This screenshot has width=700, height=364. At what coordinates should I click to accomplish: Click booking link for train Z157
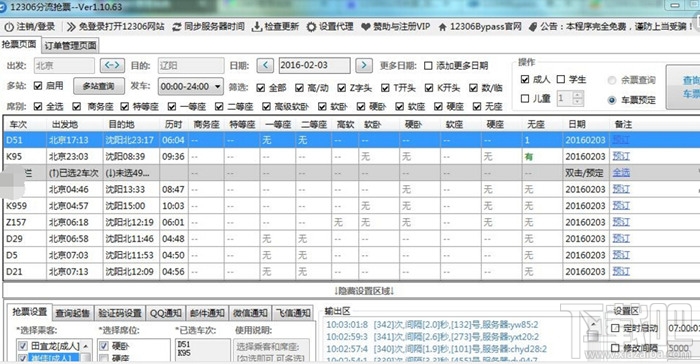[621, 222]
